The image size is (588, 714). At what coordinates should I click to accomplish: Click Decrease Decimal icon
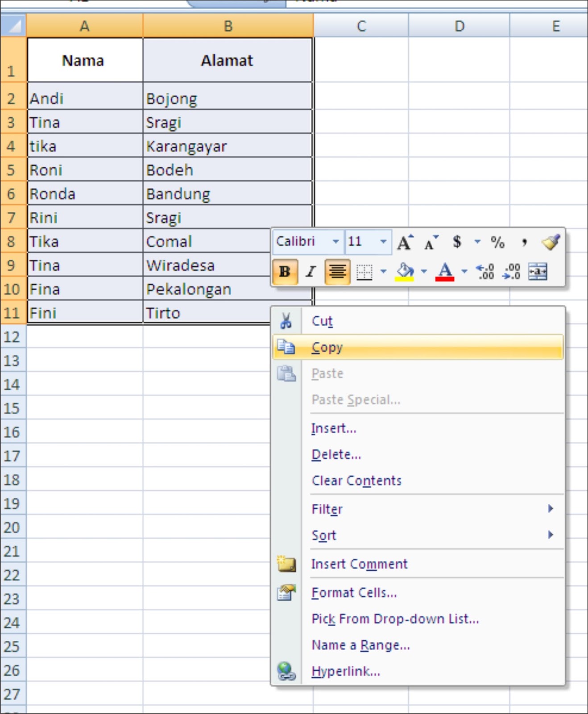511,271
